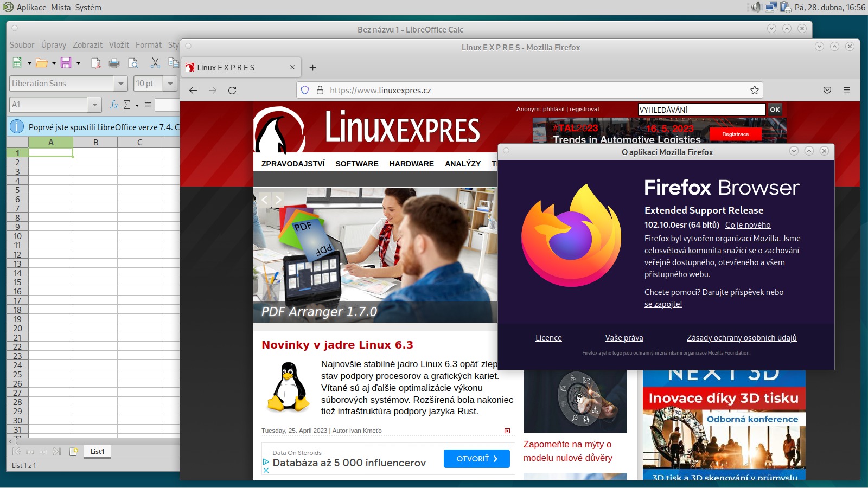Open the Firefox hamburger menu
This screenshot has width=868, height=488.
tap(847, 90)
